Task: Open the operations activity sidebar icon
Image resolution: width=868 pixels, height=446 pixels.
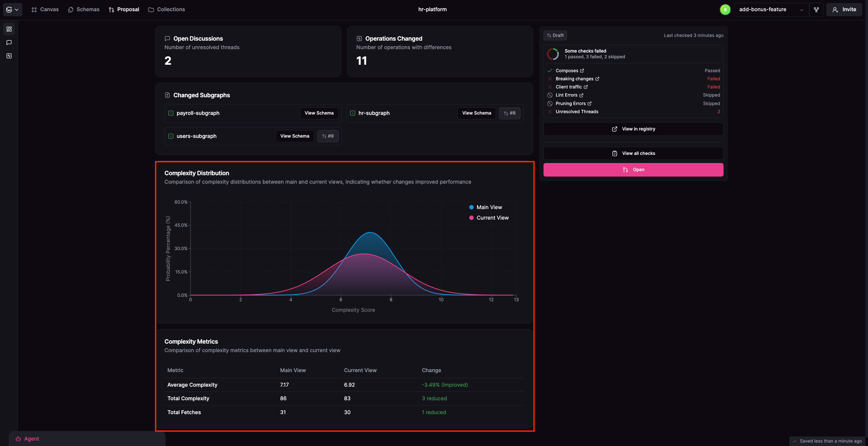Action: point(9,56)
